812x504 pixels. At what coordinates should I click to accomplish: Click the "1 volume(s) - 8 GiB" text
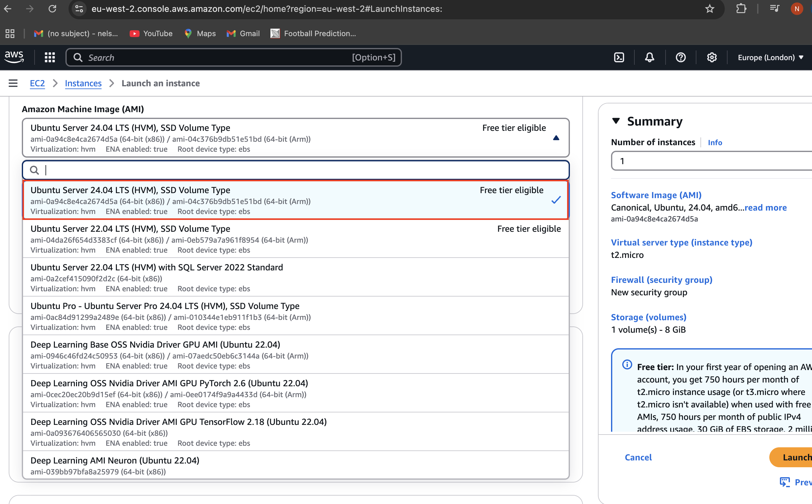648,330
